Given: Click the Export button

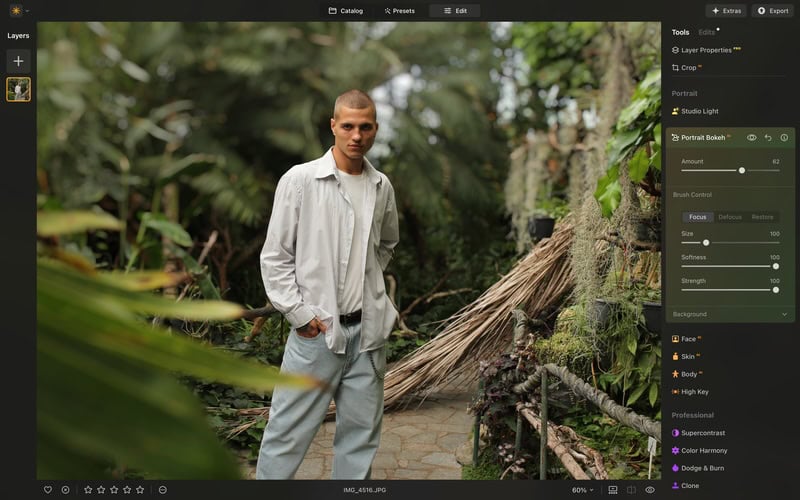Looking at the screenshot, I should click(773, 11).
